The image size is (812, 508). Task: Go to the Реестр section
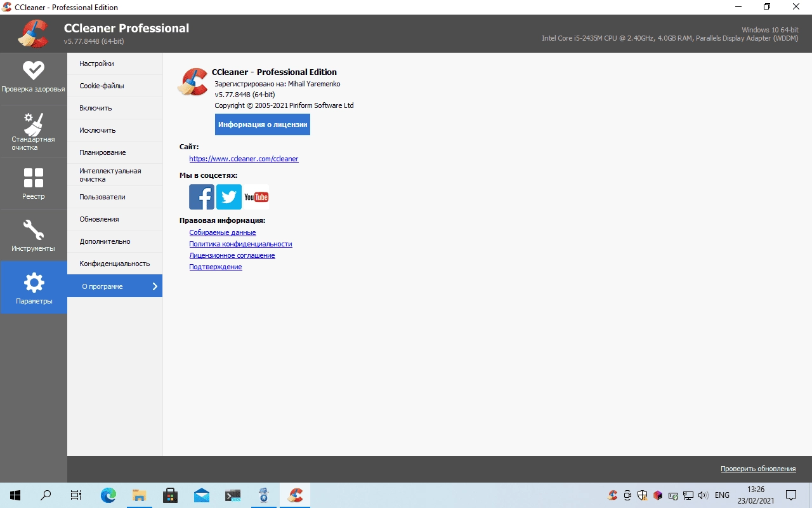33,184
